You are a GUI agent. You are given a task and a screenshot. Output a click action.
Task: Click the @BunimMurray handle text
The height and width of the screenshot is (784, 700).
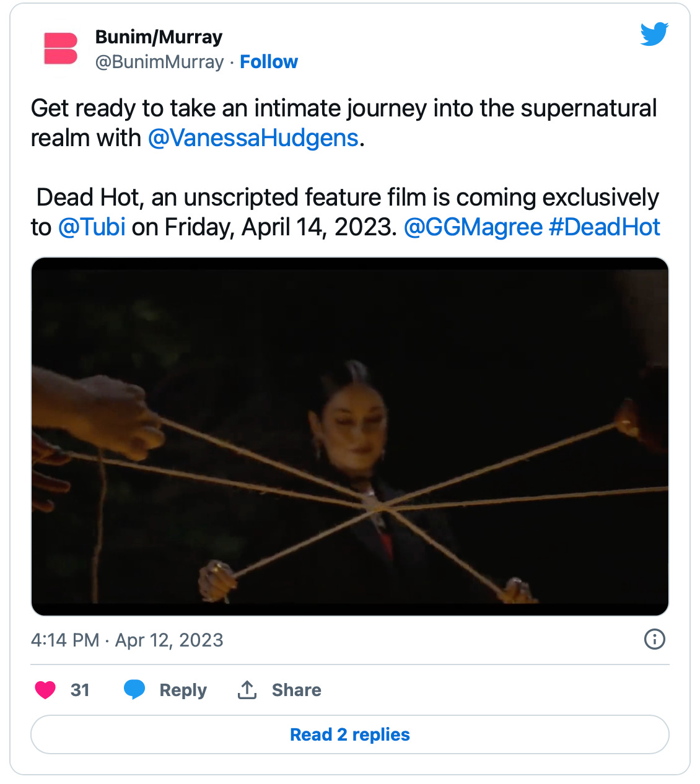(159, 62)
